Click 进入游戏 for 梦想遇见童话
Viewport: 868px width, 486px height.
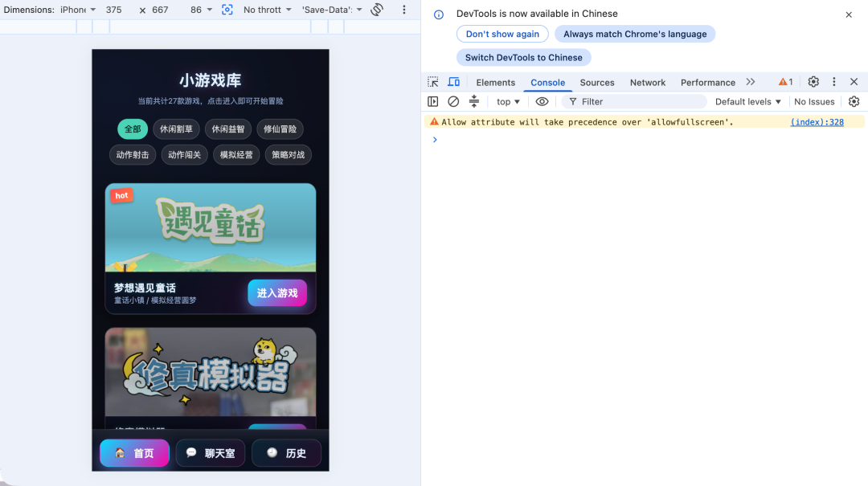coord(277,293)
